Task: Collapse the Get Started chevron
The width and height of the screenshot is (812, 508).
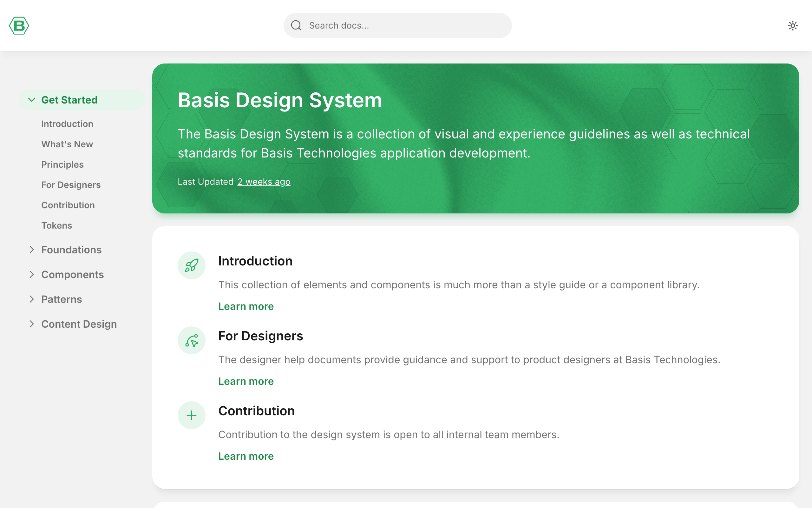Action: (31, 100)
